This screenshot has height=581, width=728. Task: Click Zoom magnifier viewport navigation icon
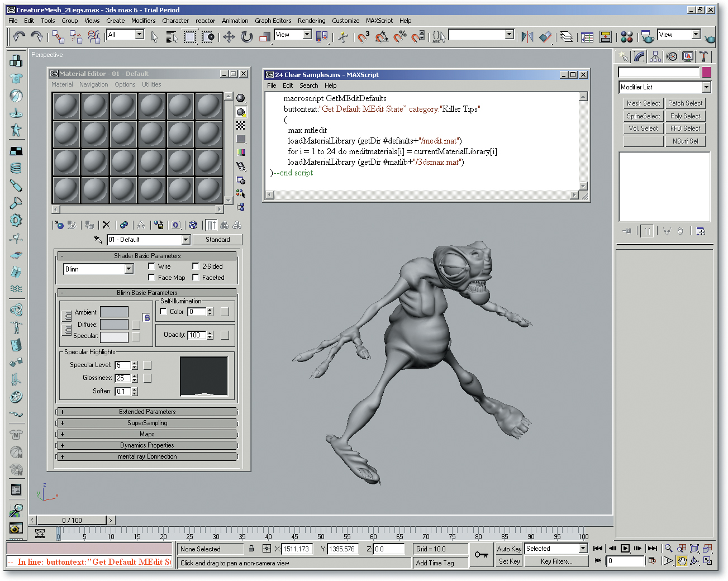(x=668, y=549)
